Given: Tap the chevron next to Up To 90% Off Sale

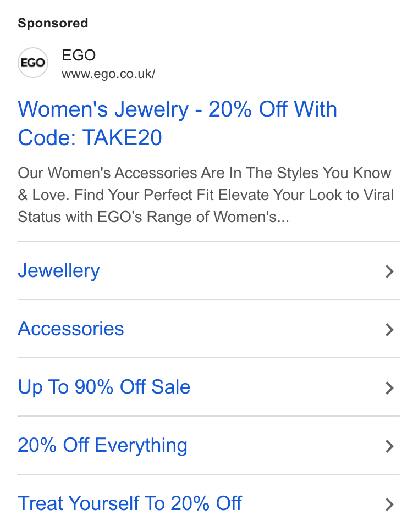Looking at the screenshot, I should (x=390, y=388).
